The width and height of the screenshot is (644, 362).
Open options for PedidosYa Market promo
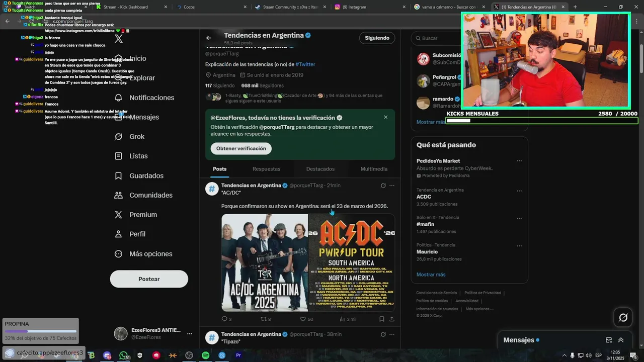click(x=519, y=161)
